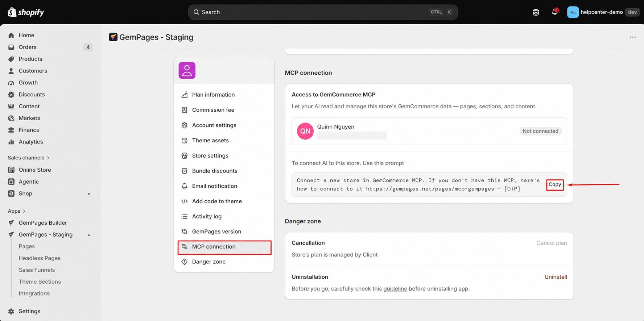Click the Commission fee icon
This screenshot has width=644, height=321.
click(185, 110)
